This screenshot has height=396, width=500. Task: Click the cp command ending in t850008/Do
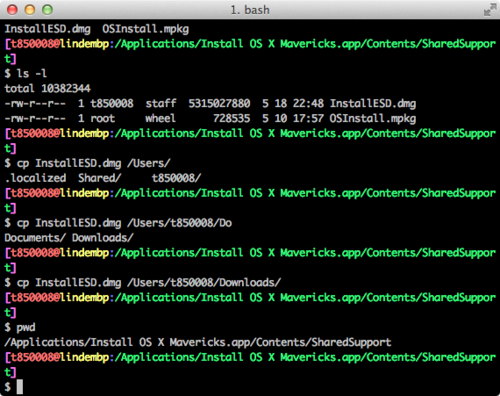coord(118,223)
